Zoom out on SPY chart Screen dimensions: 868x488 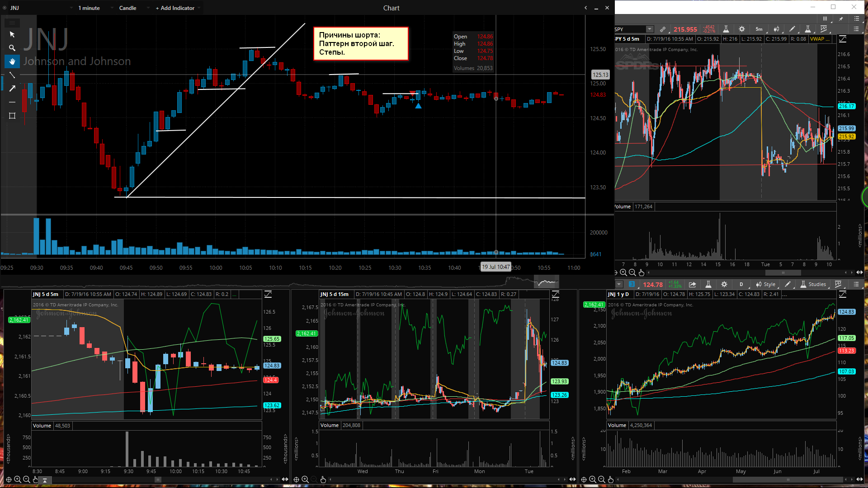(632, 272)
